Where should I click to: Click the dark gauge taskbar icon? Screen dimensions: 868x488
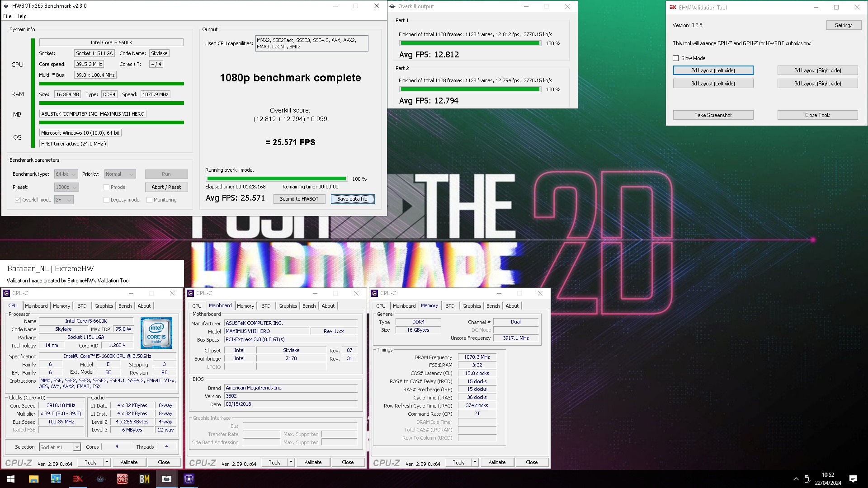point(100,479)
